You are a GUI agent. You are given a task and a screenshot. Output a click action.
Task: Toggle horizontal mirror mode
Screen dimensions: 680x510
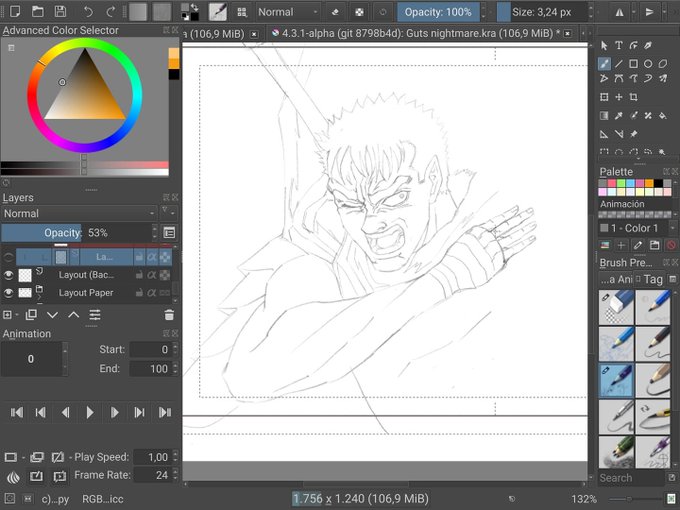pos(620,12)
